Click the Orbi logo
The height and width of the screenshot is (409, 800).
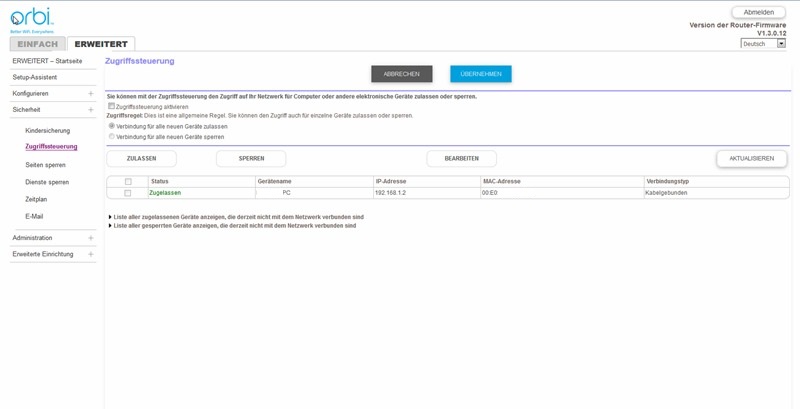[32, 20]
